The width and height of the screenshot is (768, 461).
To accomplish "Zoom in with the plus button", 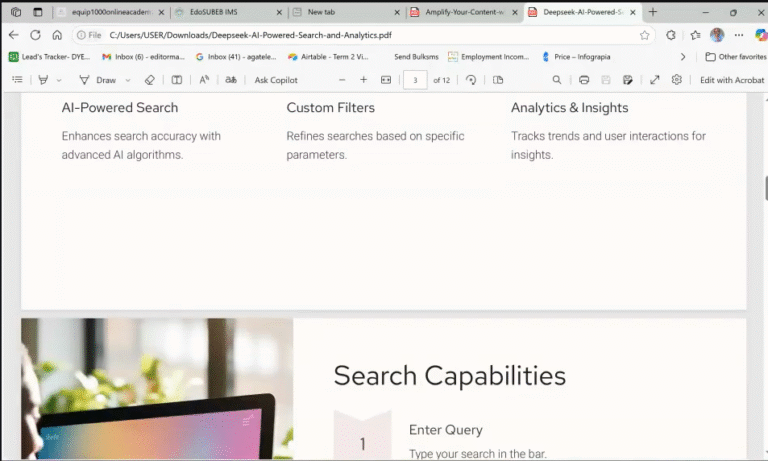I will [x=363, y=79].
